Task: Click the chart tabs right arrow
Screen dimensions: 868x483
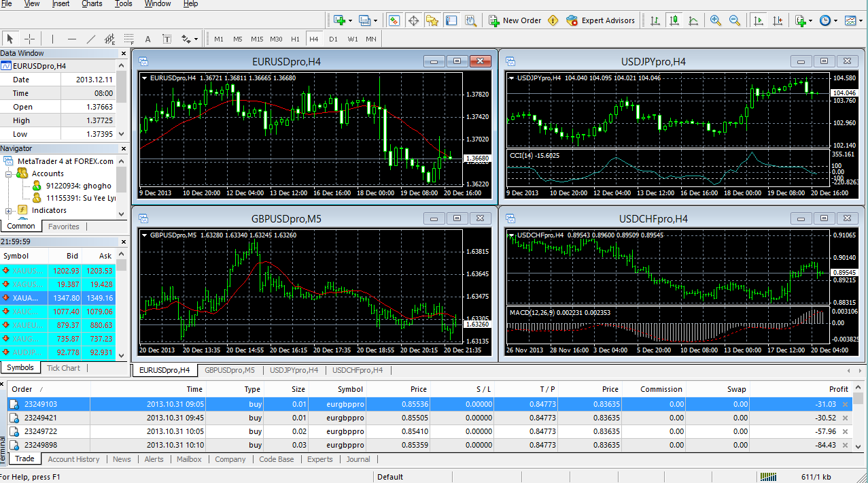Action: click(x=860, y=371)
